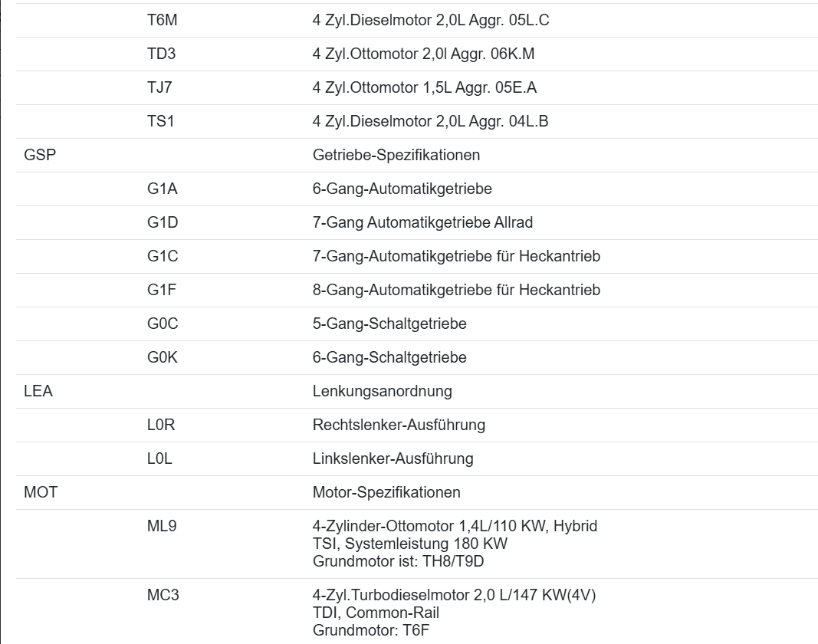Click 7-Gang-Automatikgetriebe für Heckantrieb description

pyautogui.click(x=456, y=257)
